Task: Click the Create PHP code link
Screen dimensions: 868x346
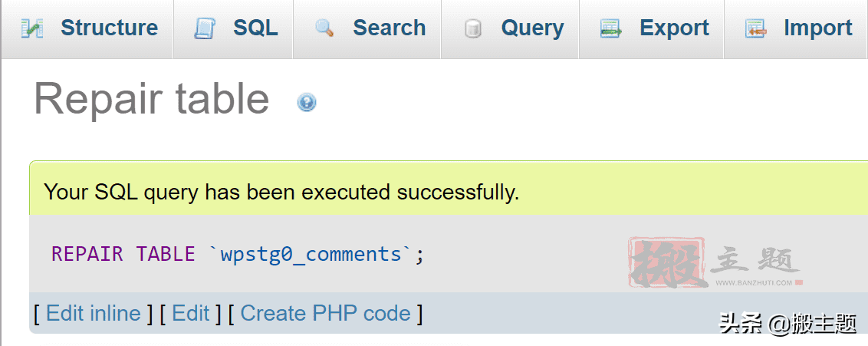Action: click(325, 313)
